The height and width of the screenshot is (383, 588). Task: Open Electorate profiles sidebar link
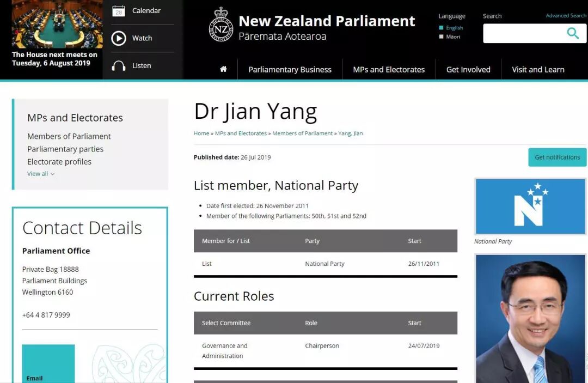point(59,162)
